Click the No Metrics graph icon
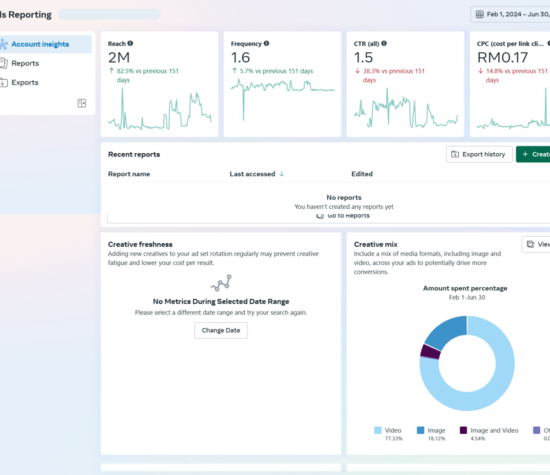The height and width of the screenshot is (475, 550). 221,283
